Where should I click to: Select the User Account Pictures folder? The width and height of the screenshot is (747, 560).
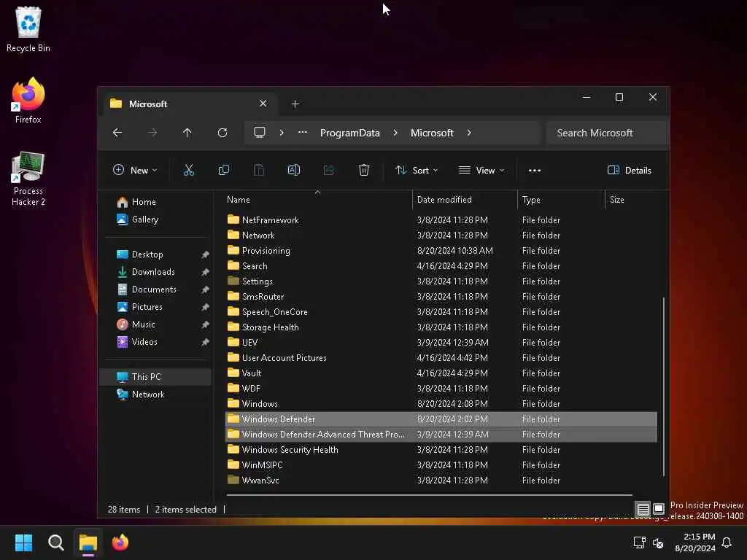pos(441,357)
